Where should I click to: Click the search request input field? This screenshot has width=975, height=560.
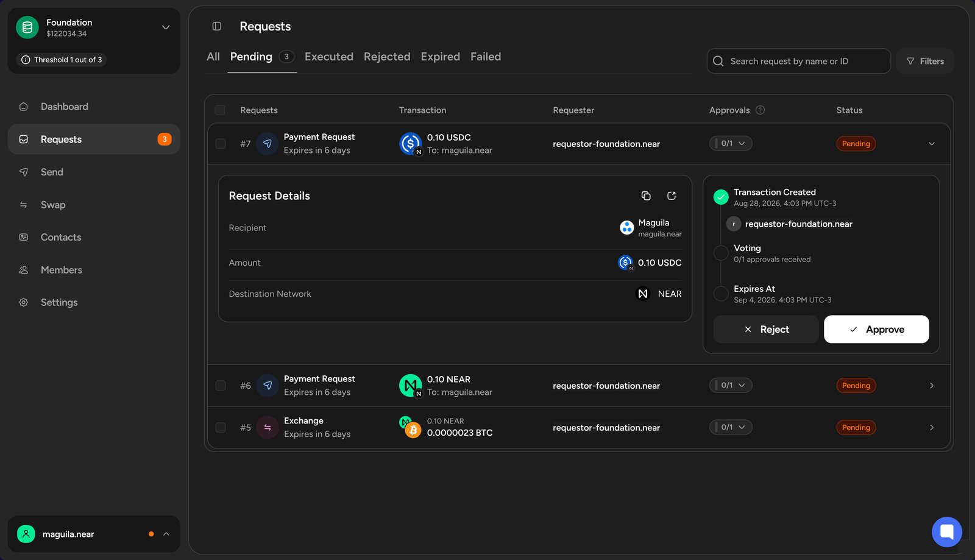[798, 61]
